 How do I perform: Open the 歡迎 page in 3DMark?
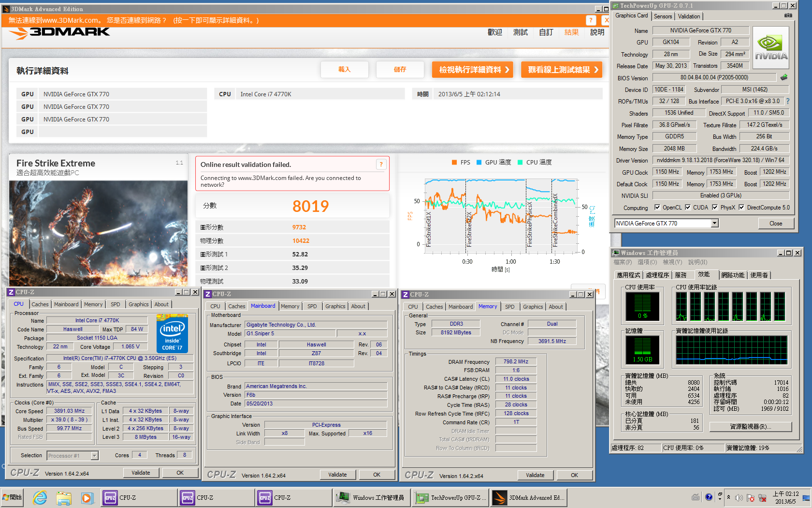494,32
